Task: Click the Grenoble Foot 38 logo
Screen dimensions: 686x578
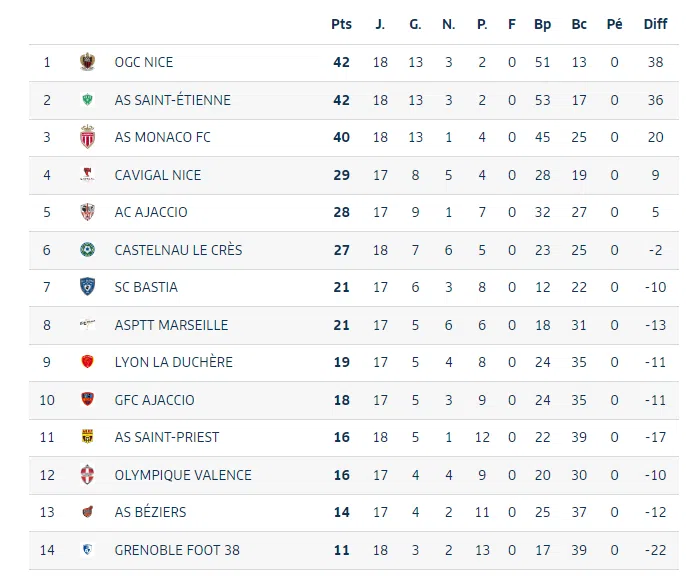Action: click(x=88, y=550)
